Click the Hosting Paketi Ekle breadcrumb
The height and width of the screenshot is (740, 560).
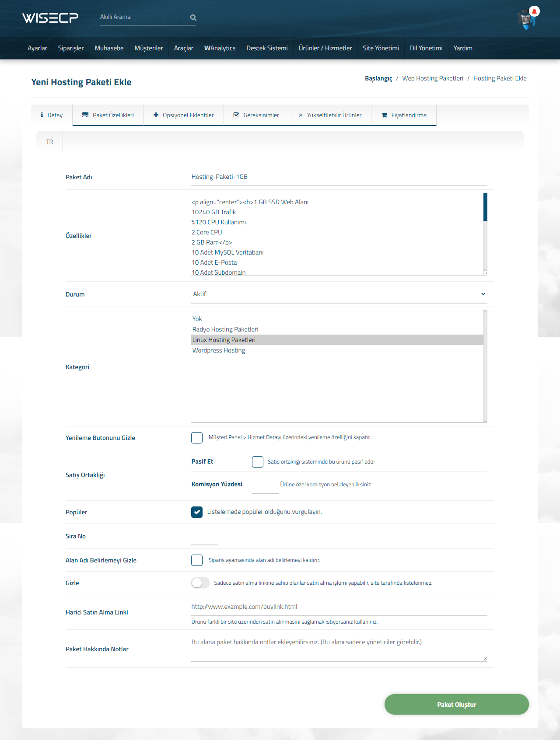(500, 79)
